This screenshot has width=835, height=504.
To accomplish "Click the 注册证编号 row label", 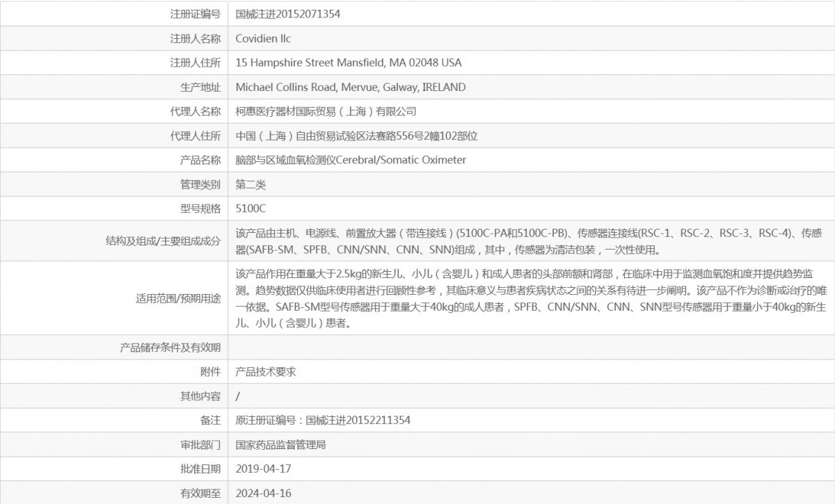I will tap(196, 14).
